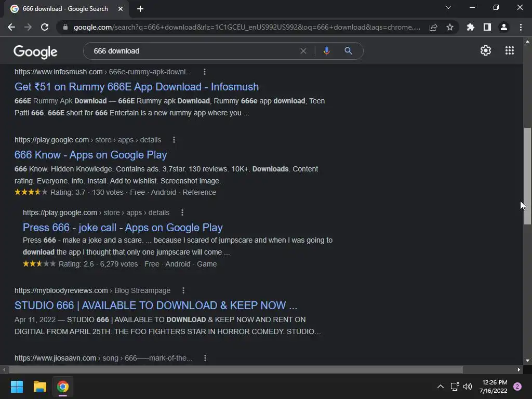Open the clock showing 12:26 PM
Image resolution: width=532 pixels, height=399 pixels.
(x=494, y=387)
